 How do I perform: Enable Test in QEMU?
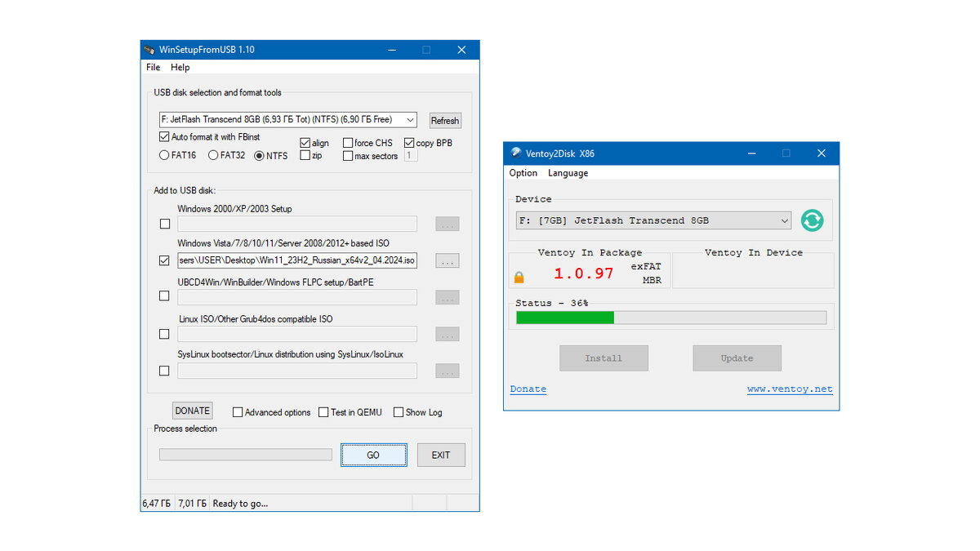click(x=323, y=412)
